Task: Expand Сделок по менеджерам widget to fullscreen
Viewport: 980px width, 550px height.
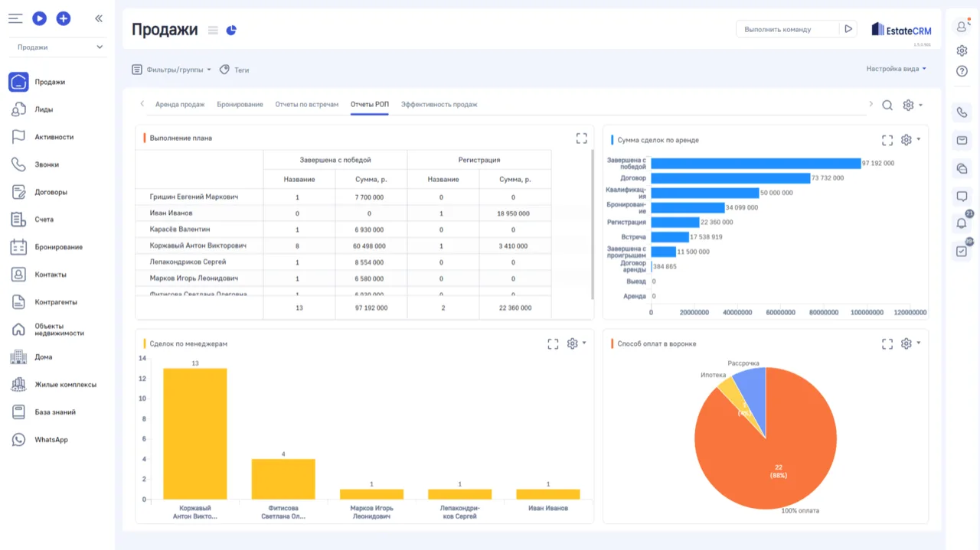Action: click(553, 344)
